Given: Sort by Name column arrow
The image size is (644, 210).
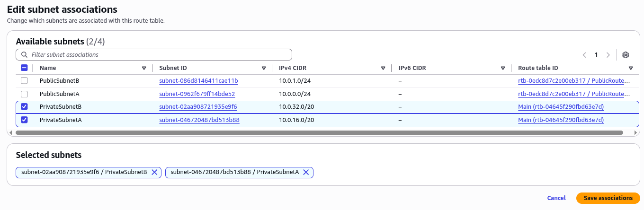Looking at the screenshot, I should (x=144, y=68).
